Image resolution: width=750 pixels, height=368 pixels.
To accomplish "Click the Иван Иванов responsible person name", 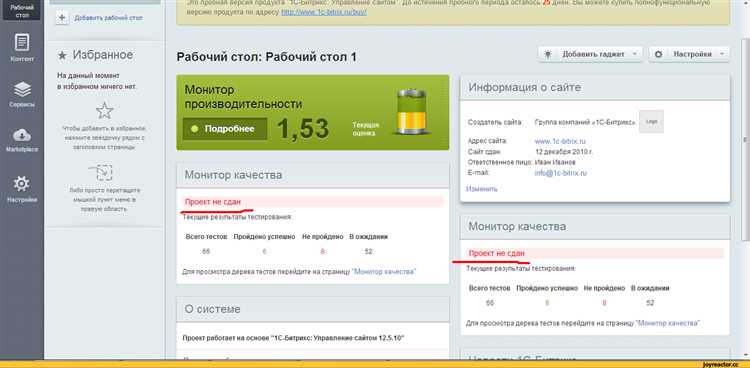I will (555, 163).
